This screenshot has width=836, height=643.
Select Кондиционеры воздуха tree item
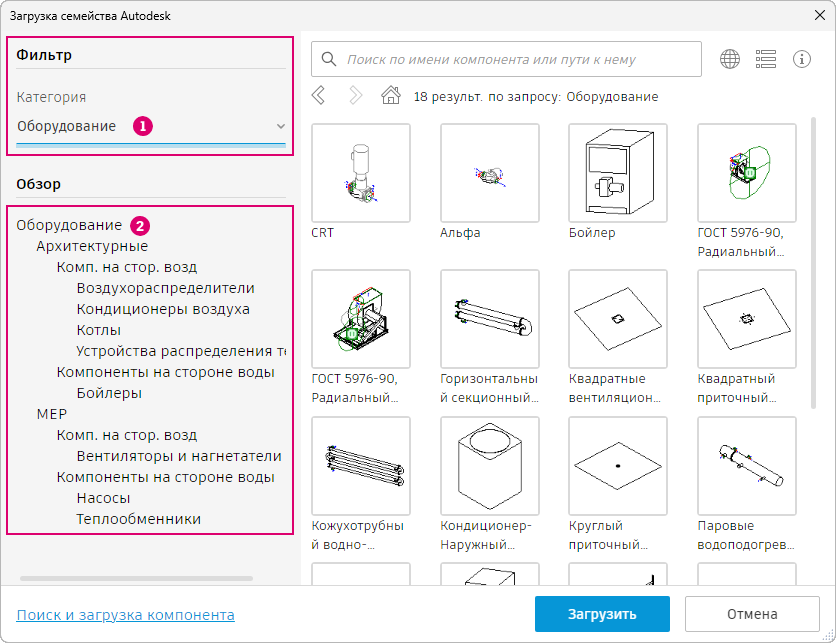pos(163,309)
